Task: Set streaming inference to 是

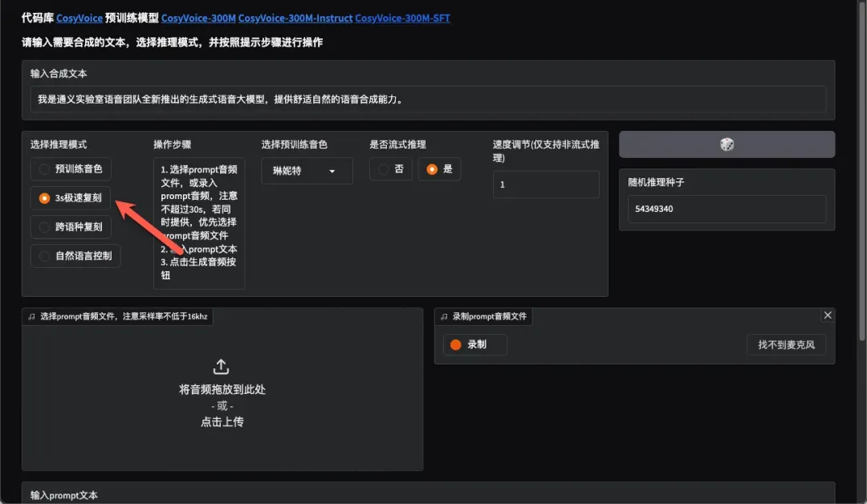Action: point(439,169)
